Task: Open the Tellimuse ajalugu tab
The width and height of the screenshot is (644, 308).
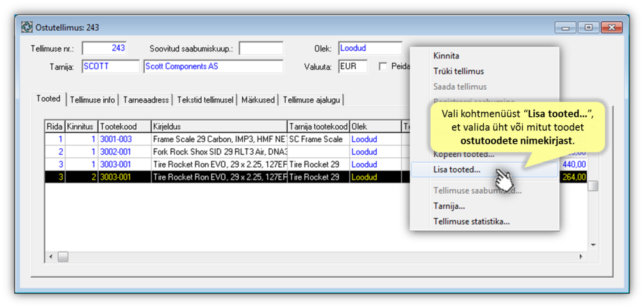Action: [x=312, y=100]
